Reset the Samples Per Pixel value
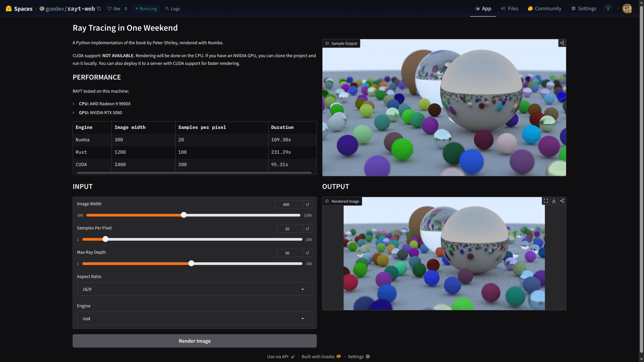This screenshot has height=362, width=644. pos(307,229)
